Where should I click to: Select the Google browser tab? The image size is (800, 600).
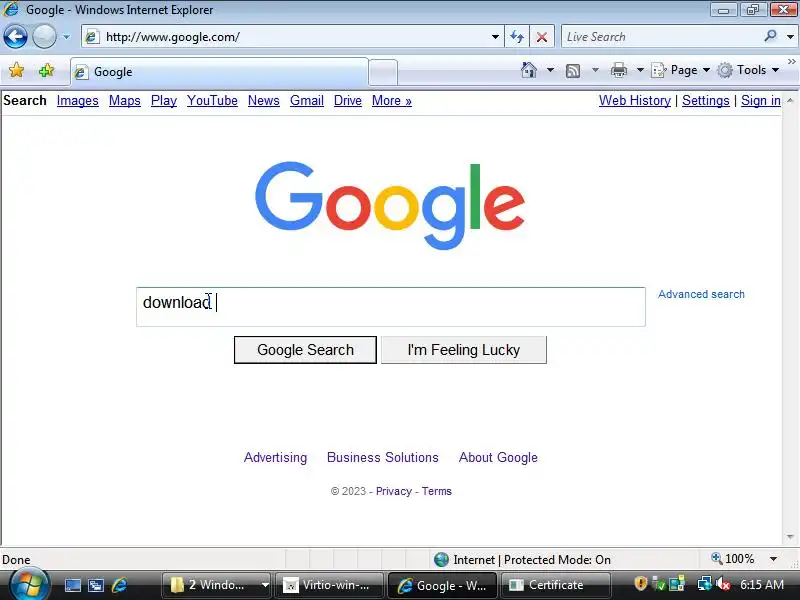219,72
